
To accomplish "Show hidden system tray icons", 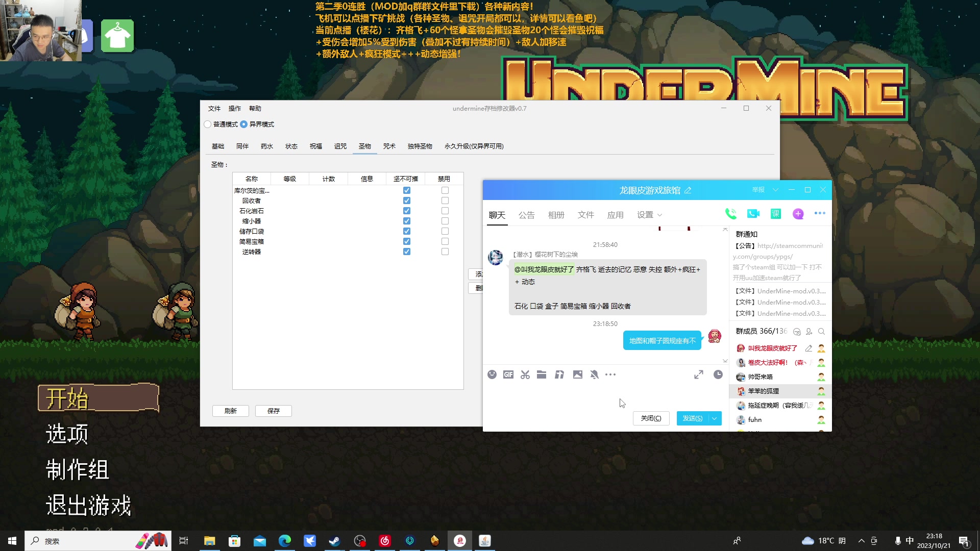I will 862,541.
